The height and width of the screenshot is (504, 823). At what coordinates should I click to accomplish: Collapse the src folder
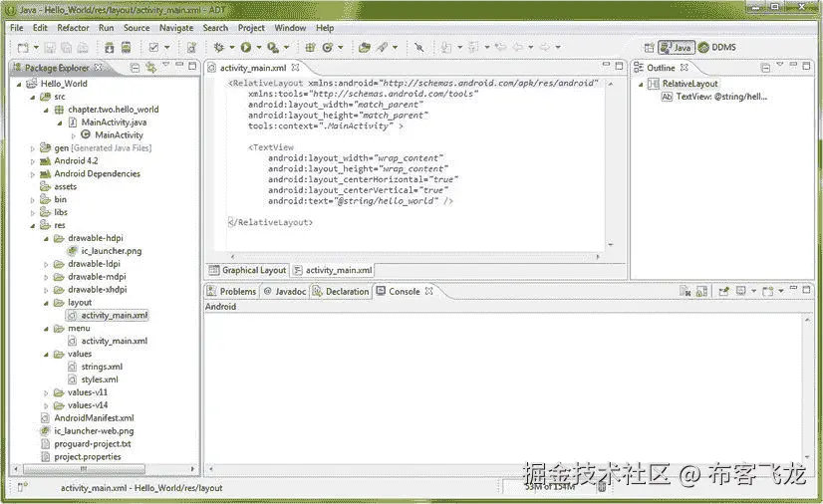tap(33, 97)
